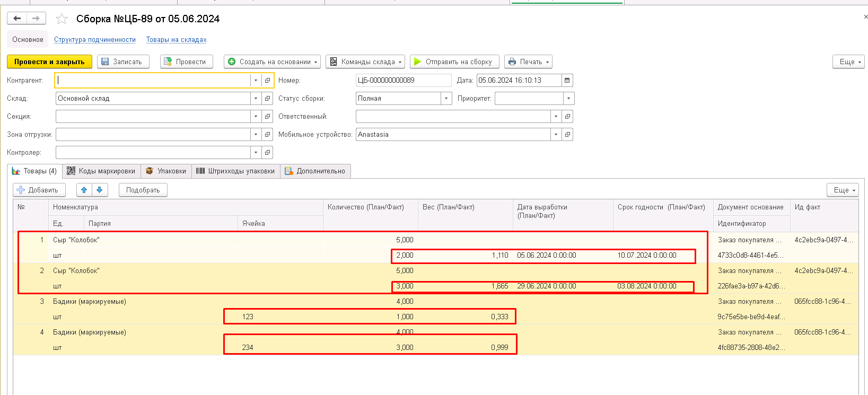Open the top Еще menu
868x395 pixels.
[x=848, y=62]
